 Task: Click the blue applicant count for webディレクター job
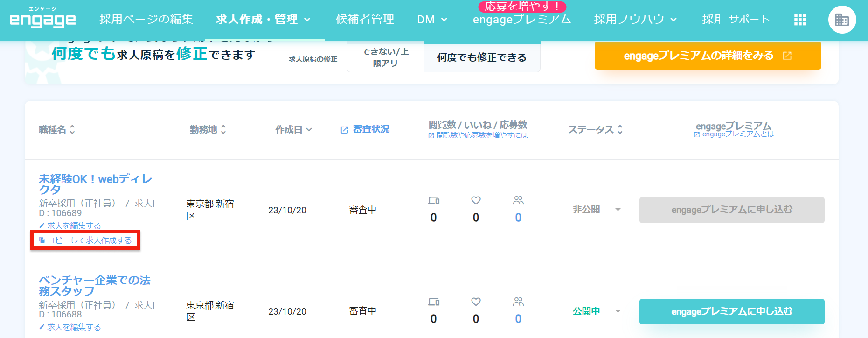click(518, 218)
